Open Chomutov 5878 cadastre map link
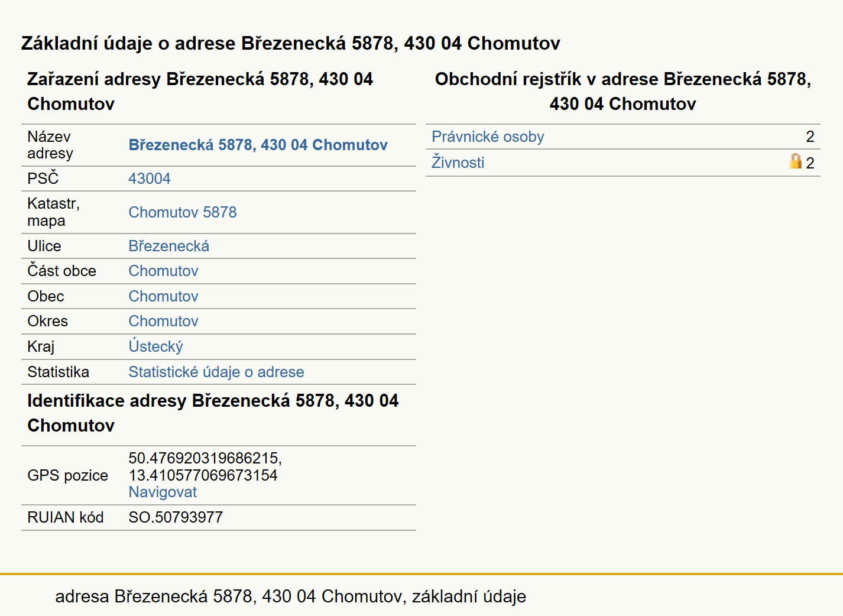 click(183, 212)
